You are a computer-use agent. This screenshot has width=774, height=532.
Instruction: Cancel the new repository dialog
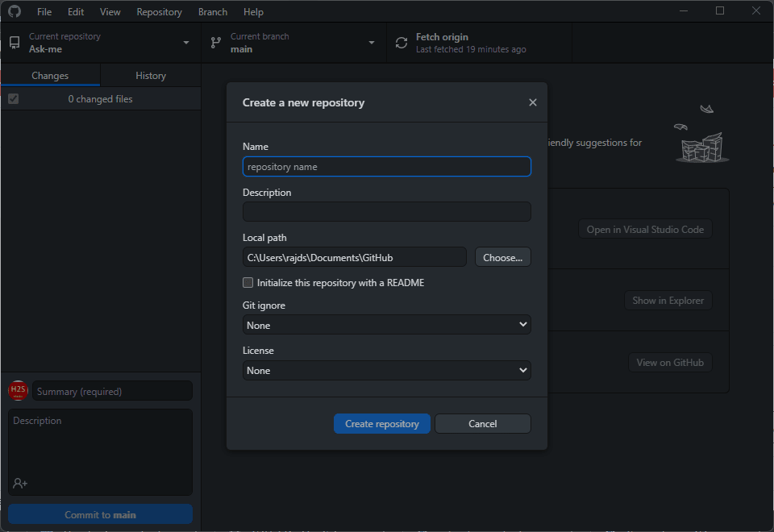[482, 423]
